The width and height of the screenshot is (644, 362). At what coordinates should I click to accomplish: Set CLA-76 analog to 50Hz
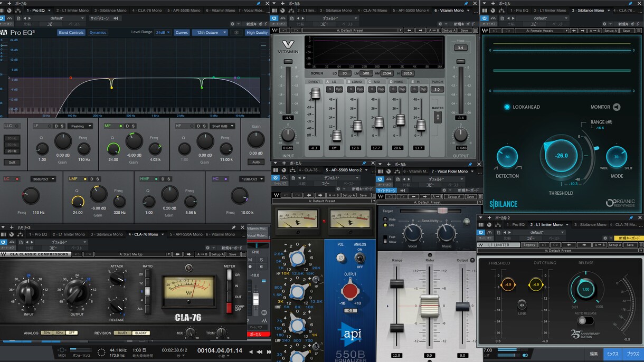(x=47, y=333)
